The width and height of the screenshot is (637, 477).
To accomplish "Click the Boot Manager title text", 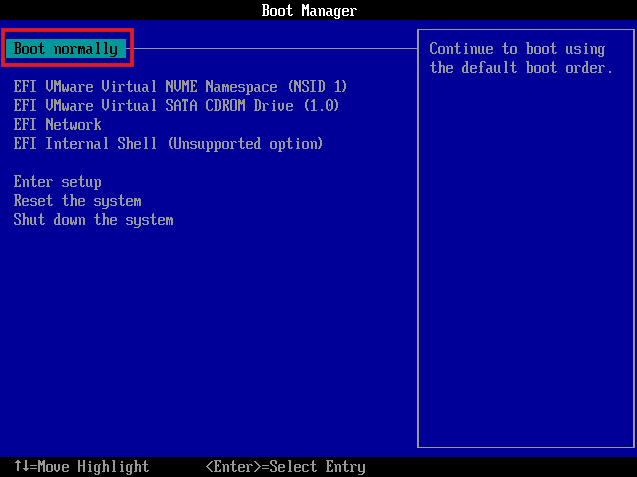I will [x=309, y=11].
